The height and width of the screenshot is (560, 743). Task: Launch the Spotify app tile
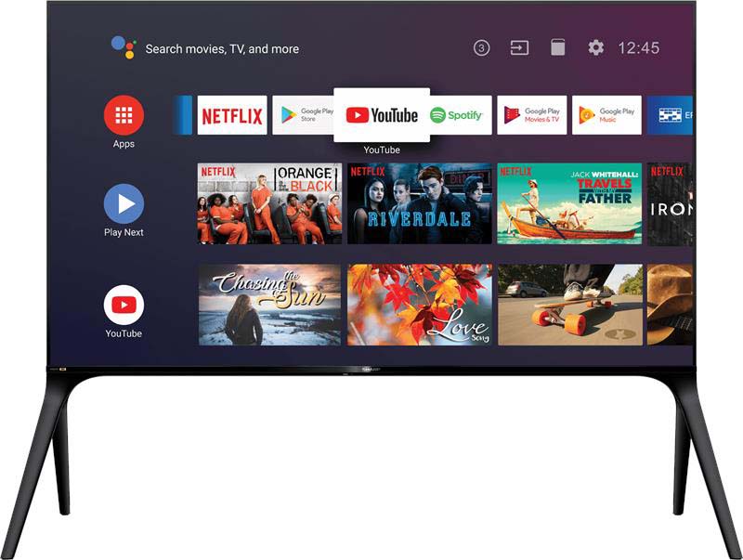click(x=461, y=115)
